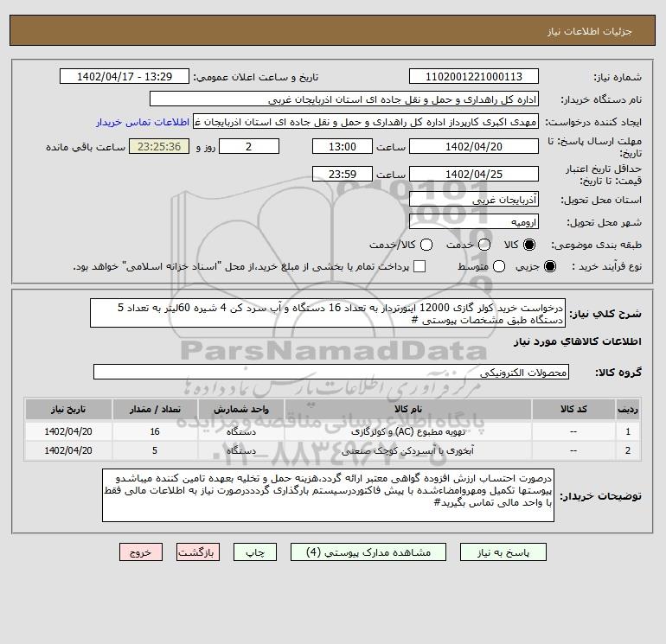Click the goods group محصولات الکترونیکی field
Image resolution: width=666 pixels, height=644 pixels.
[331, 372]
